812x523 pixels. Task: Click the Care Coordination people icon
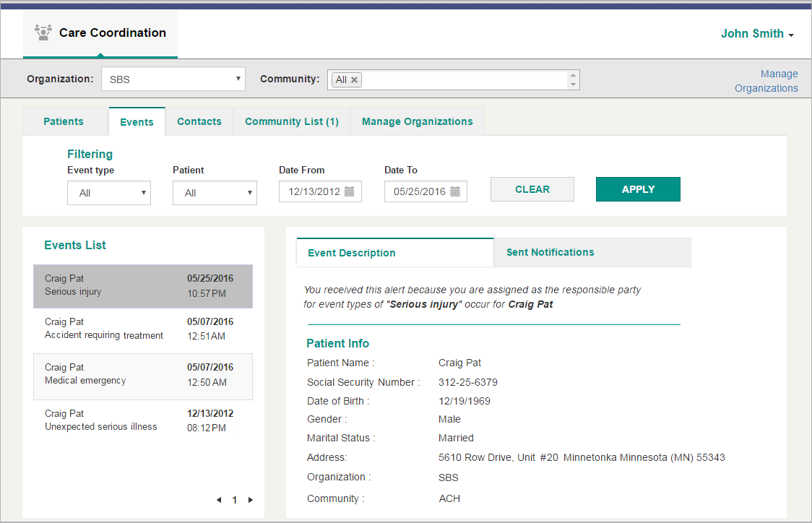43,32
